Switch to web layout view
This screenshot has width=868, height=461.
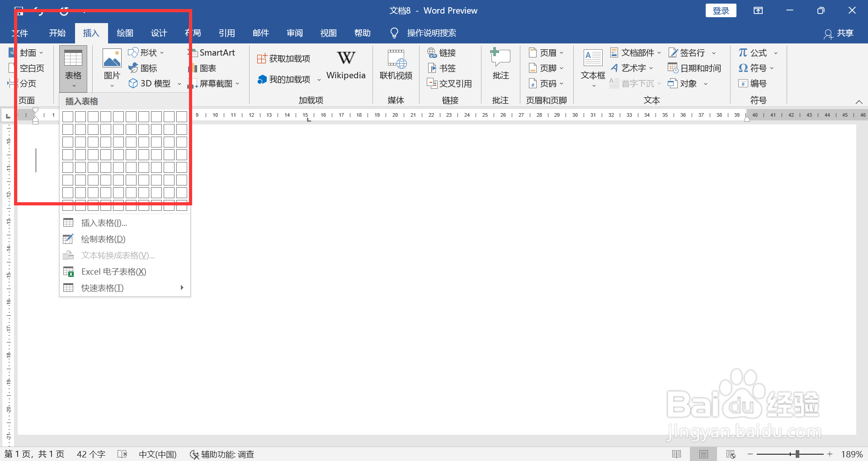pyautogui.click(x=731, y=454)
